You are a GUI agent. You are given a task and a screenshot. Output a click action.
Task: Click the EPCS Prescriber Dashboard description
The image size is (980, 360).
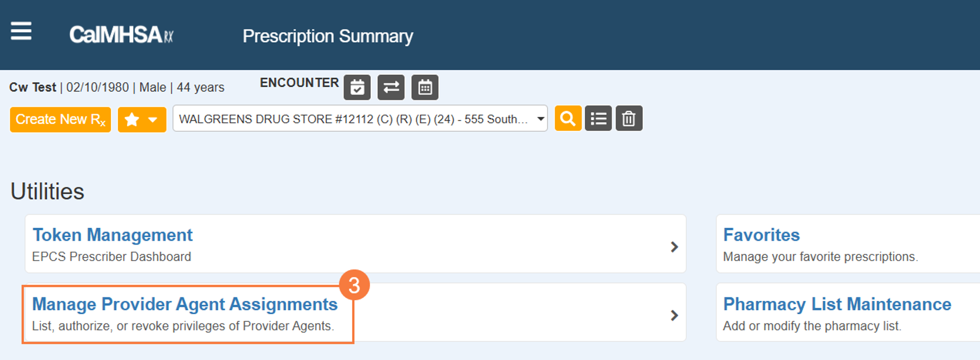click(x=111, y=257)
